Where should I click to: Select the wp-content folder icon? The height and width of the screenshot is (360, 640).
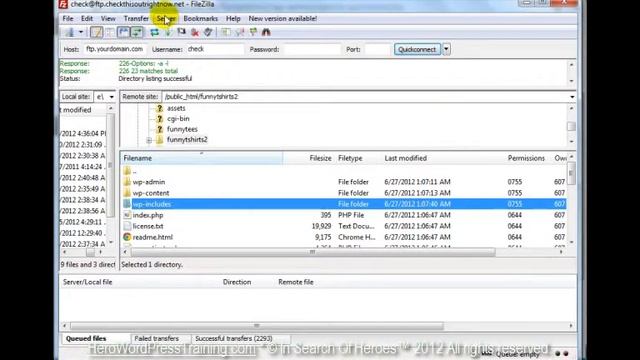click(127, 193)
